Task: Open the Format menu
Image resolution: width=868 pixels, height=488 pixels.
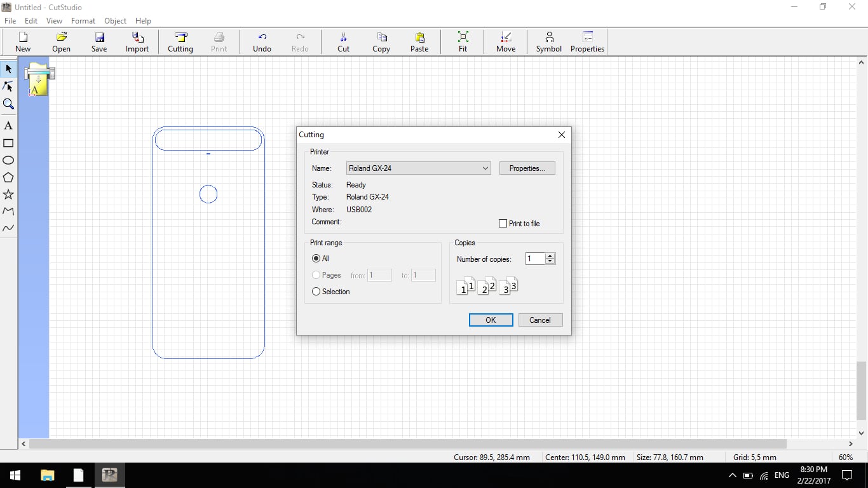Action: pos(83,20)
